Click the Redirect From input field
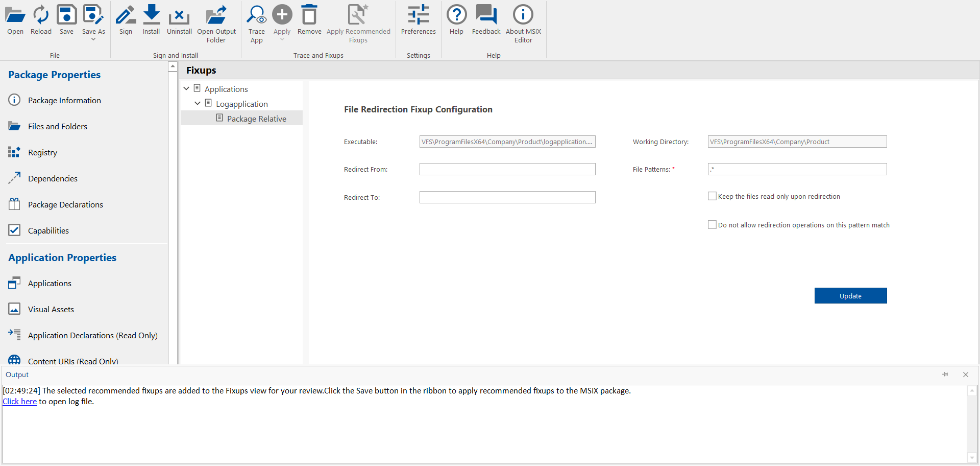This screenshot has height=466, width=980. click(507, 170)
